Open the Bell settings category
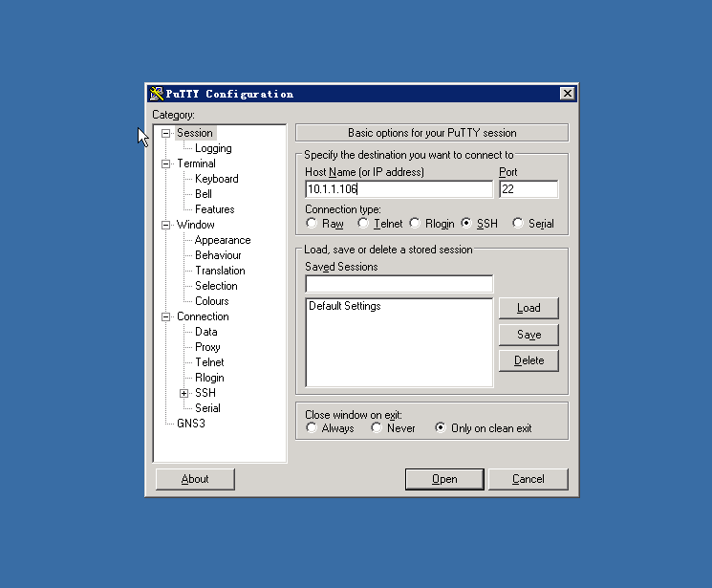The width and height of the screenshot is (712, 588). click(x=204, y=194)
